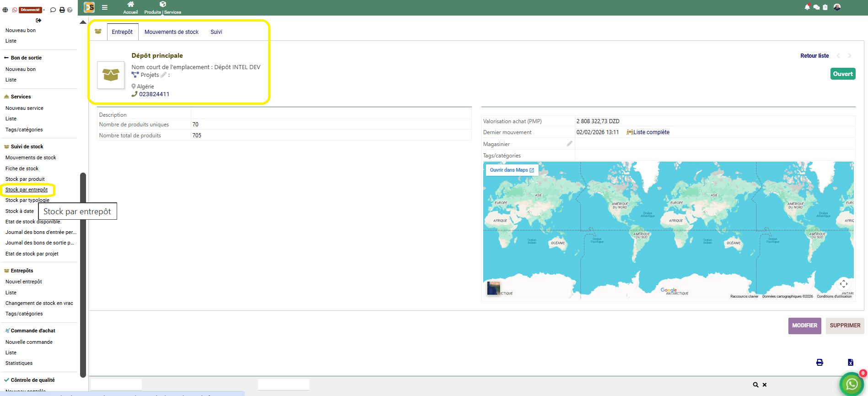This screenshot has height=396, width=868.
Task: Collapse the sidebar with the up arrow
Action: [83, 22]
